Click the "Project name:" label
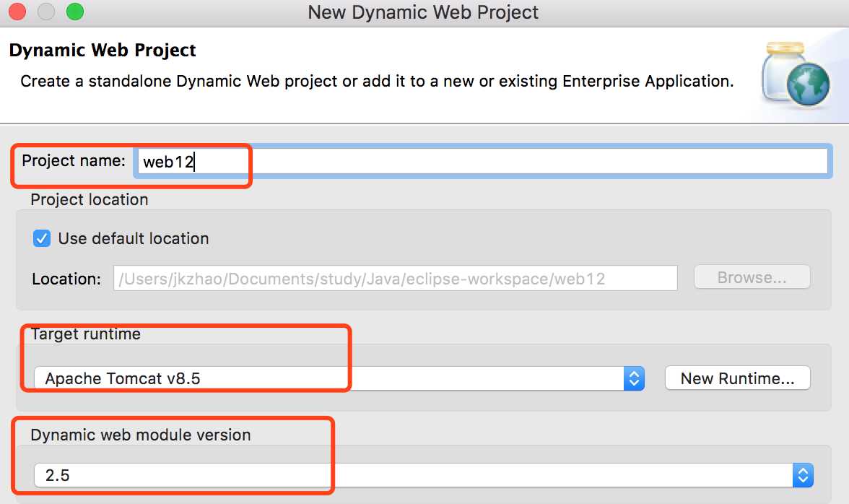Screen dimensions: 849x504 [74, 160]
